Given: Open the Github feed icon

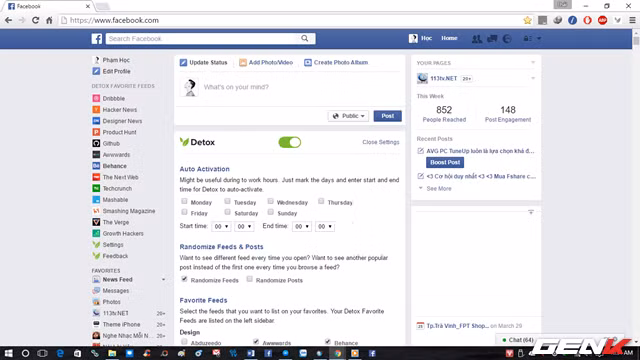Looking at the screenshot, I should [x=96, y=143].
